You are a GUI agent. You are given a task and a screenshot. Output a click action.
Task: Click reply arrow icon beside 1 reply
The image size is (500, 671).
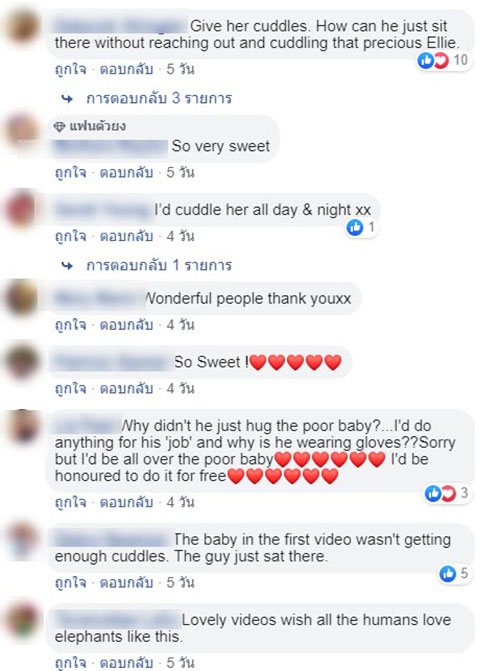(x=67, y=266)
